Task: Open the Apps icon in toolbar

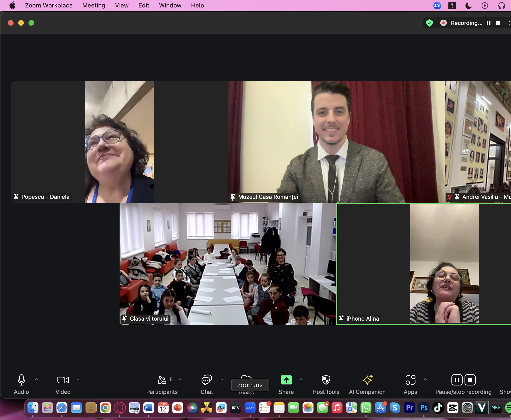Action: (x=410, y=380)
